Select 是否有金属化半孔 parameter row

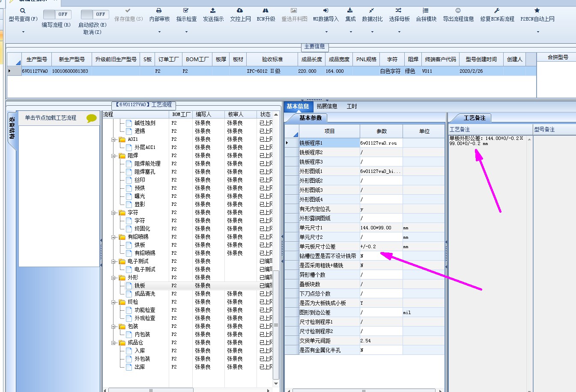point(365,350)
